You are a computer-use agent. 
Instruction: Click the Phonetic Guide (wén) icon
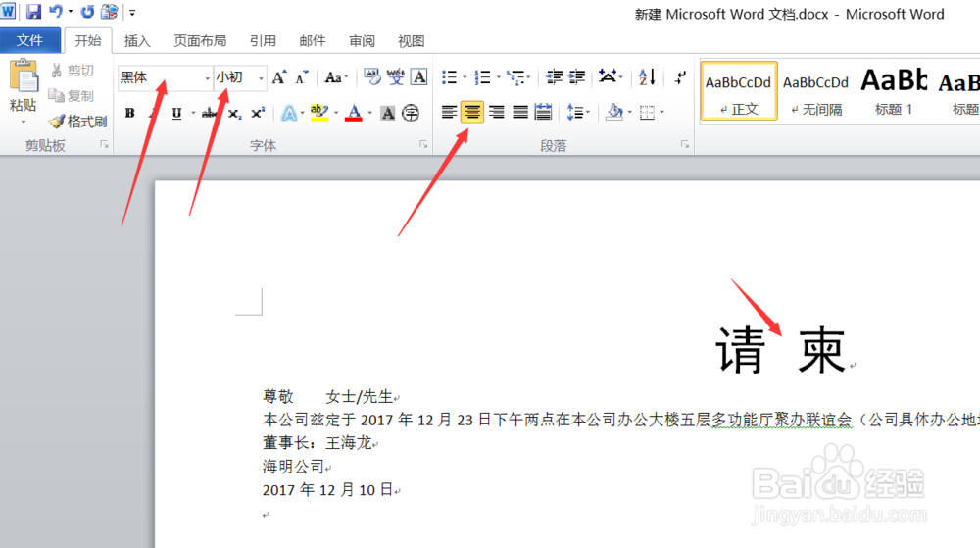[x=396, y=76]
